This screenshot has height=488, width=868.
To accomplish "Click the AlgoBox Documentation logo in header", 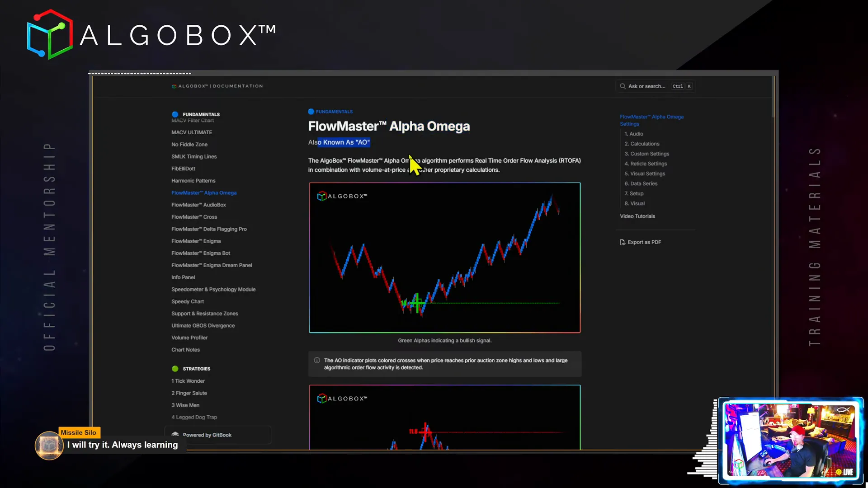I will pyautogui.click(x=217, y=86).
